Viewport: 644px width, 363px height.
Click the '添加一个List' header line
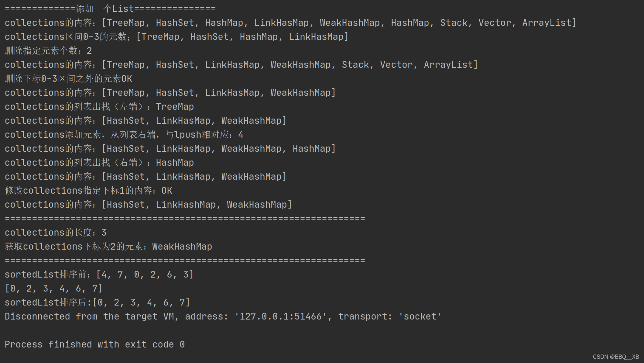coord(110,9)
